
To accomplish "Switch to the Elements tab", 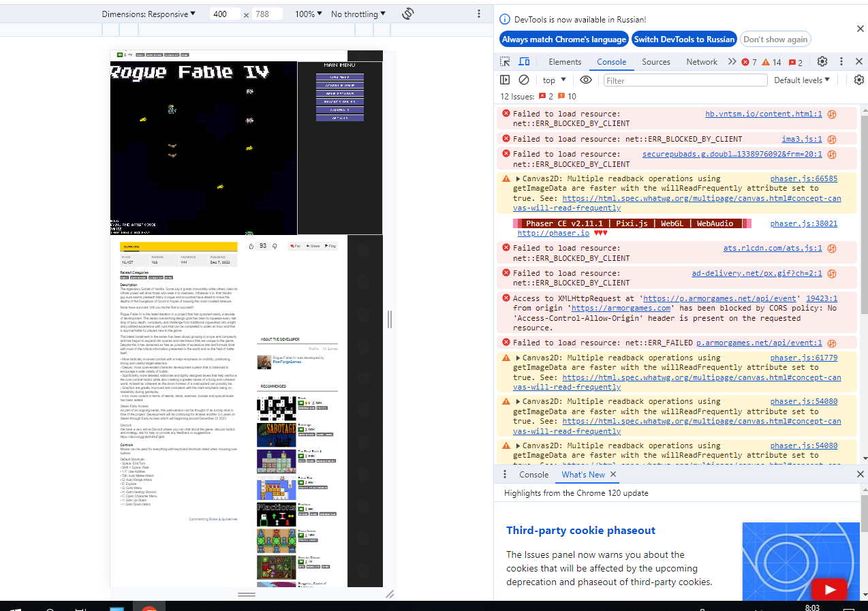I will point(565,61).
